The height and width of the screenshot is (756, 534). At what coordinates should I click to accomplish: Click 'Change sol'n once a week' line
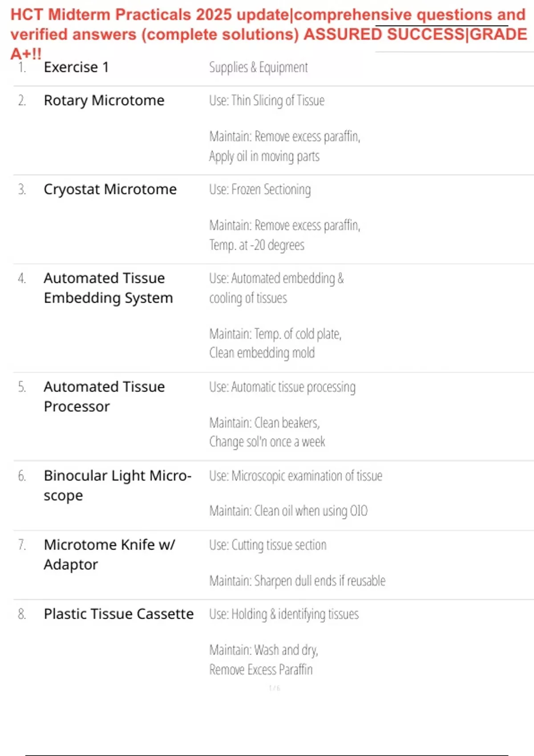point(267,442)
